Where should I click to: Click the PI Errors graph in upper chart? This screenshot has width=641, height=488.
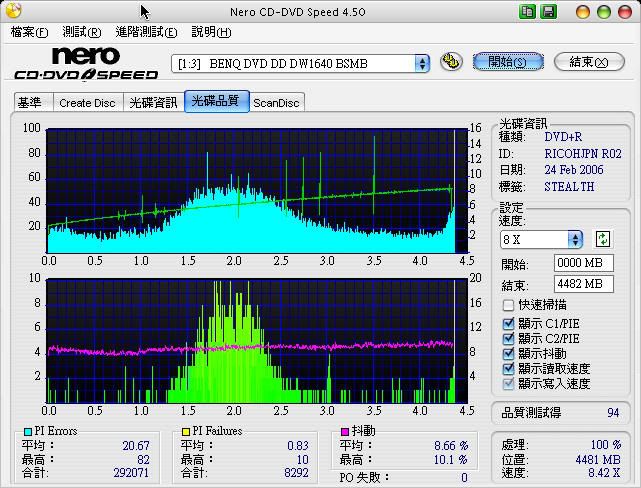[257, 191]
